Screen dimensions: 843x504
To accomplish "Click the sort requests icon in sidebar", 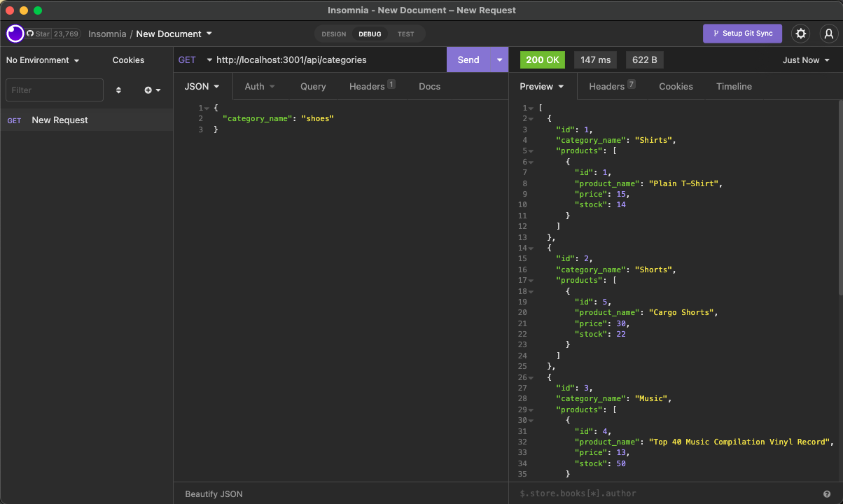I will click(x=118, y=90).
